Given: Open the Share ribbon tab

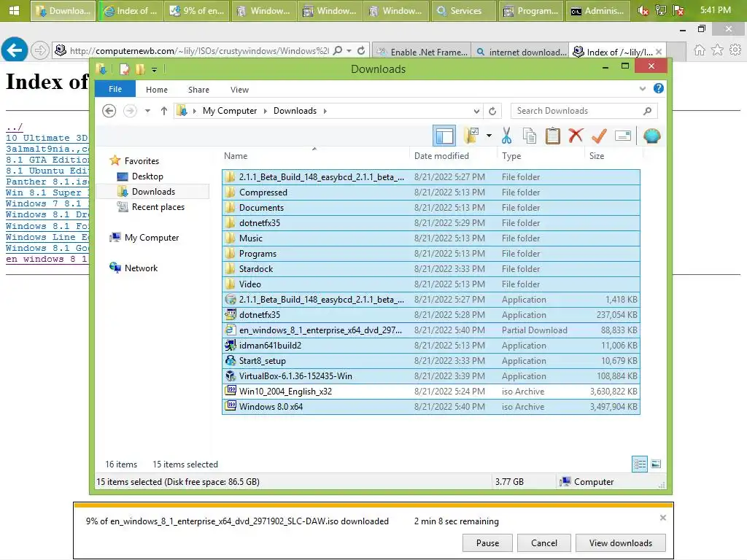Looking at the screenshot, I should coord(198,90).
